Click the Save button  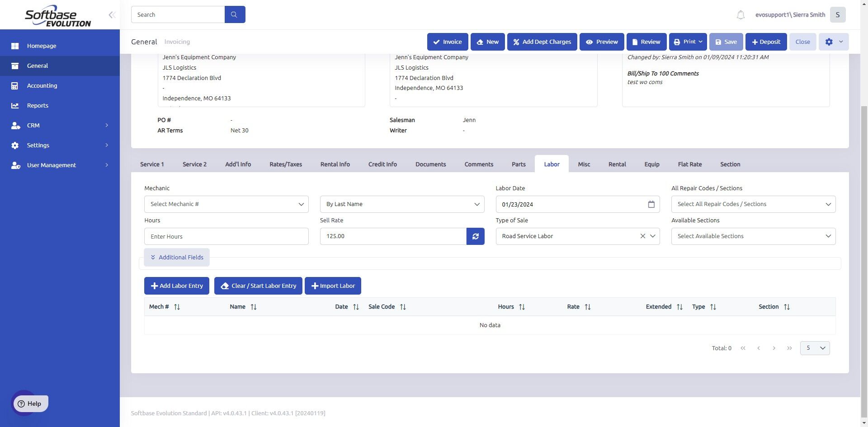pyautogui.click(x=726, y=42)
